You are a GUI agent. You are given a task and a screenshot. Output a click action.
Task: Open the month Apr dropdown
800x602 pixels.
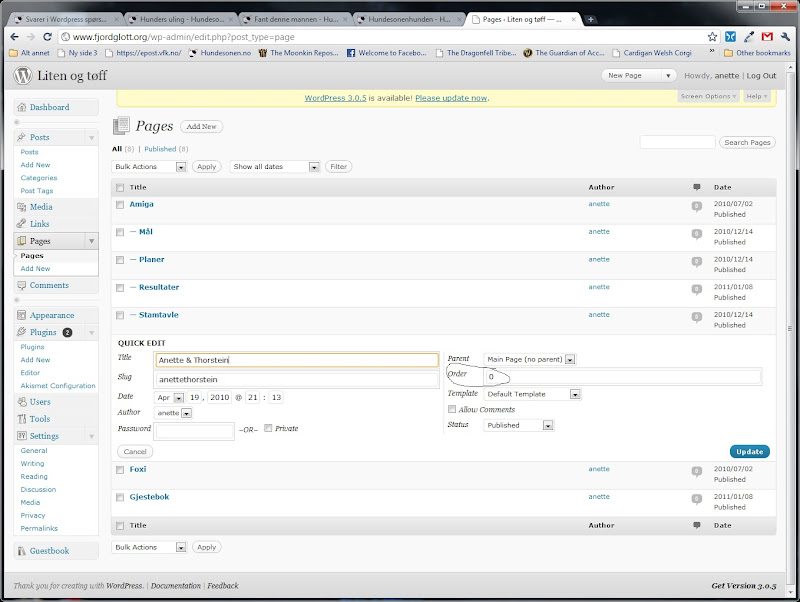pos(169,397)
